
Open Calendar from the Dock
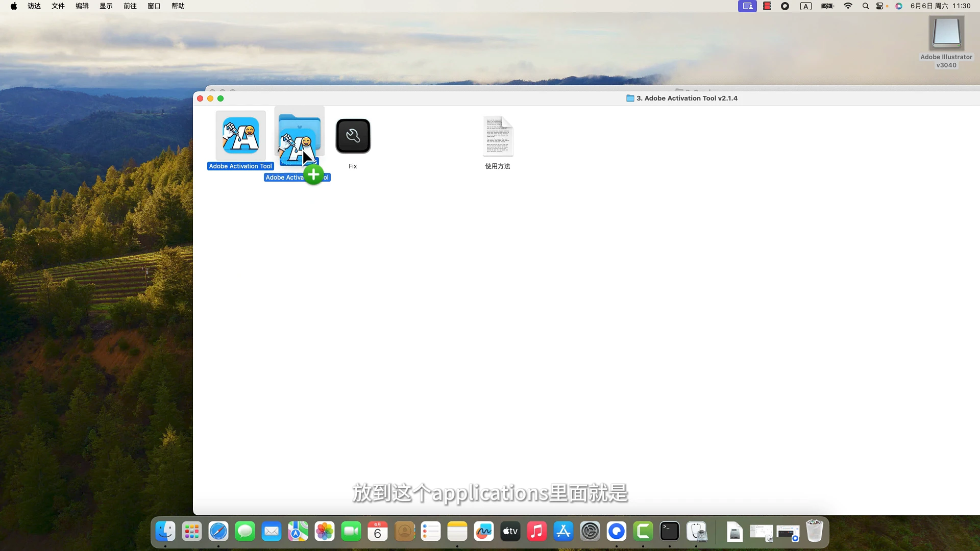click(x=378, y=532)
